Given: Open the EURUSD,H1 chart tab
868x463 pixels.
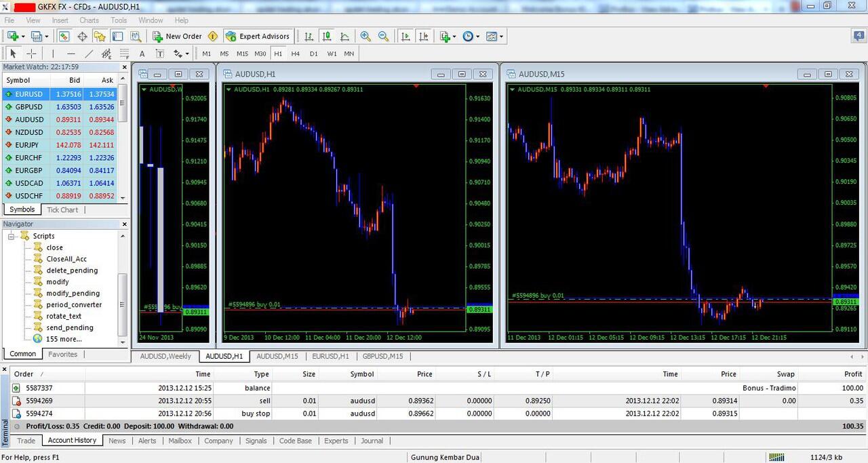Looking at the screenshot, I should (330, 356).
